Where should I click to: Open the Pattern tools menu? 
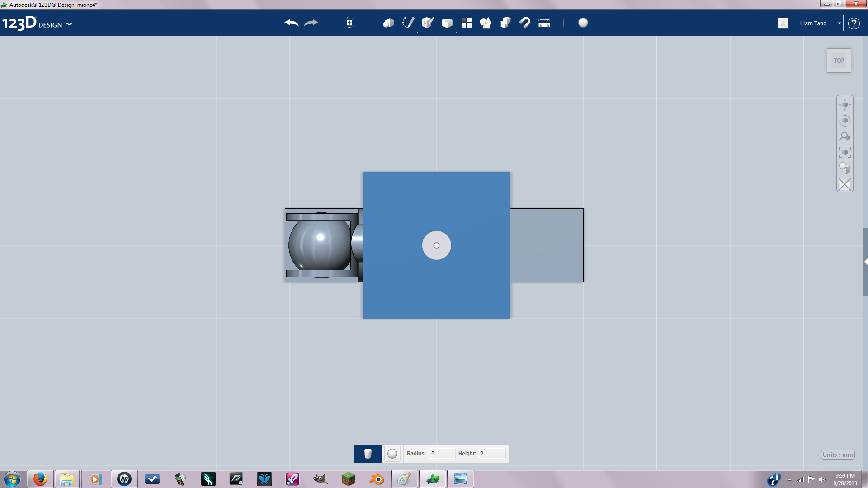pos(467,23)
